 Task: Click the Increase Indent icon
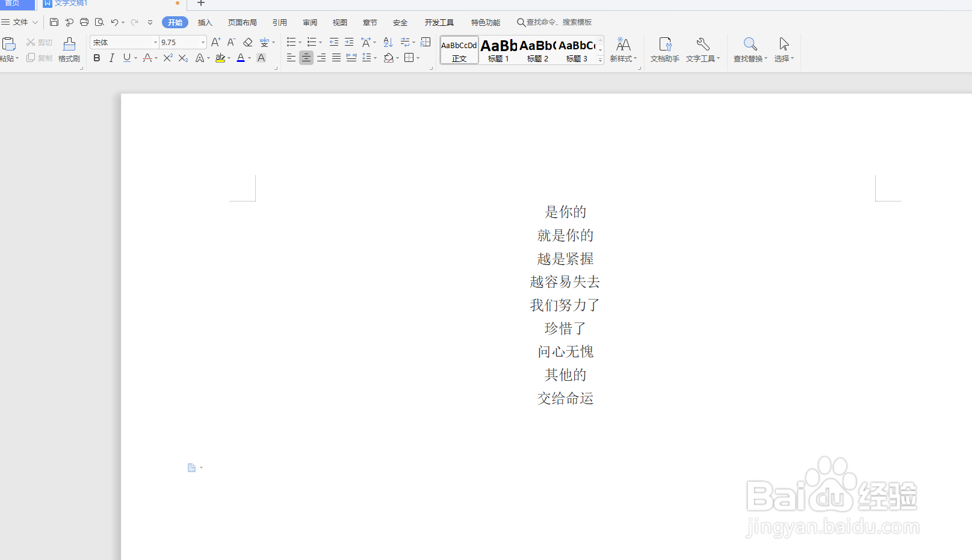[349, 42]
